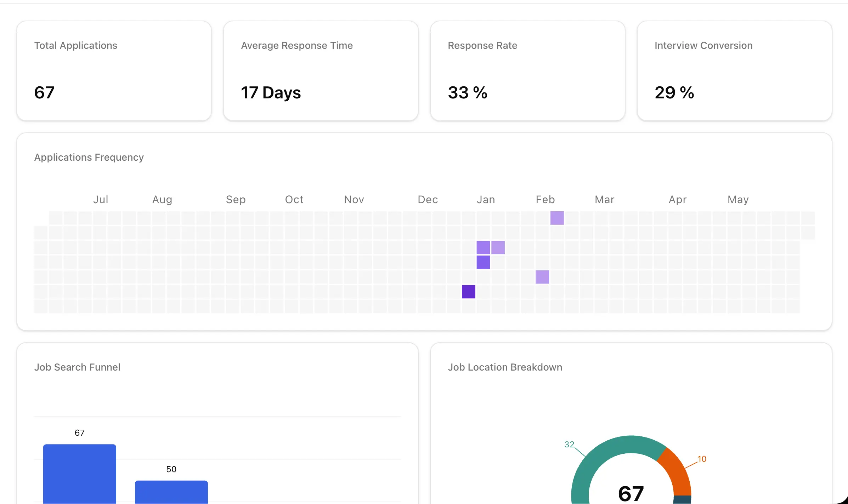Click the Apr month label

click(x=678, y=200)
